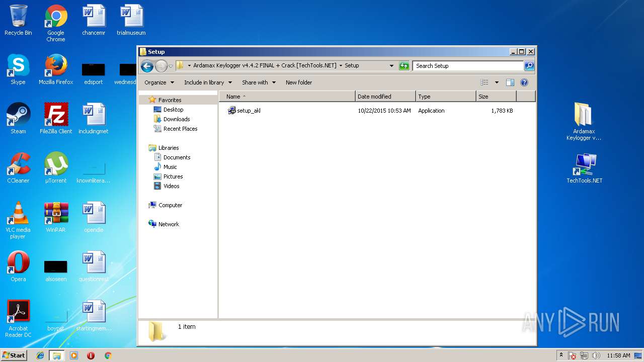Open the CCleaner desktop shortcut
This screenshot has height=362, width=644.
click(x=18, y=168)
